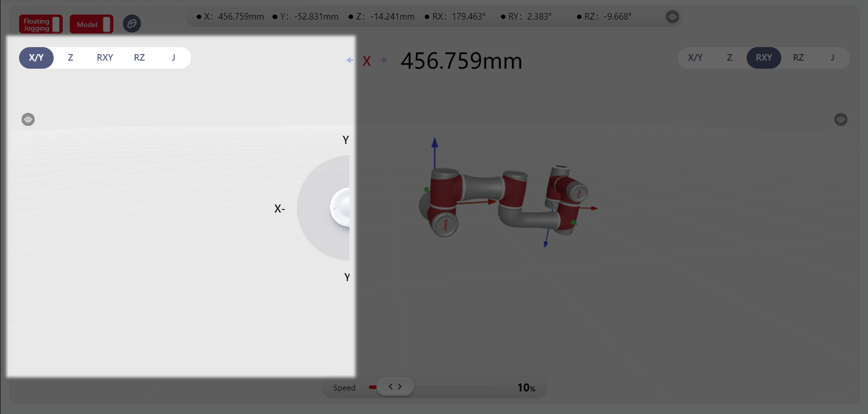Switch left panel to Z tab
Viewport: 868px width, 414px height.
[x=71, y=58]
